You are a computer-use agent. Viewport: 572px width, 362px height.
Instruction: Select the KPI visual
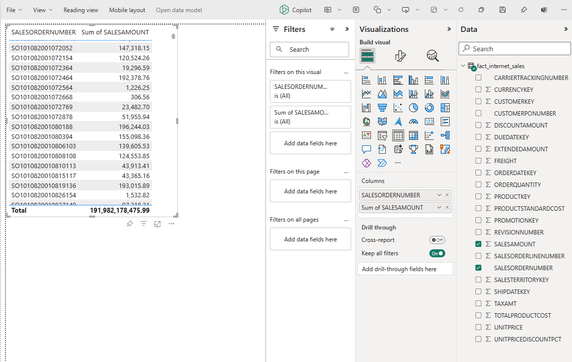[x=366, y=135]
